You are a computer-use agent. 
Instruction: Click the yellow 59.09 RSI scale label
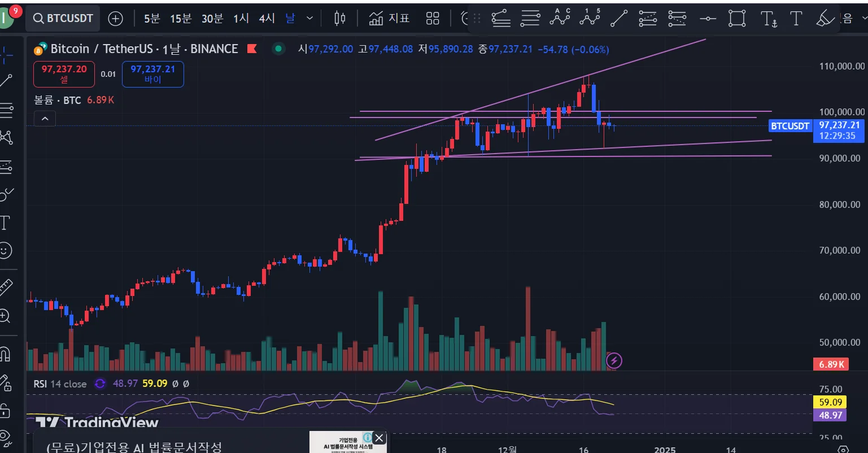click(x=829, y=403)
